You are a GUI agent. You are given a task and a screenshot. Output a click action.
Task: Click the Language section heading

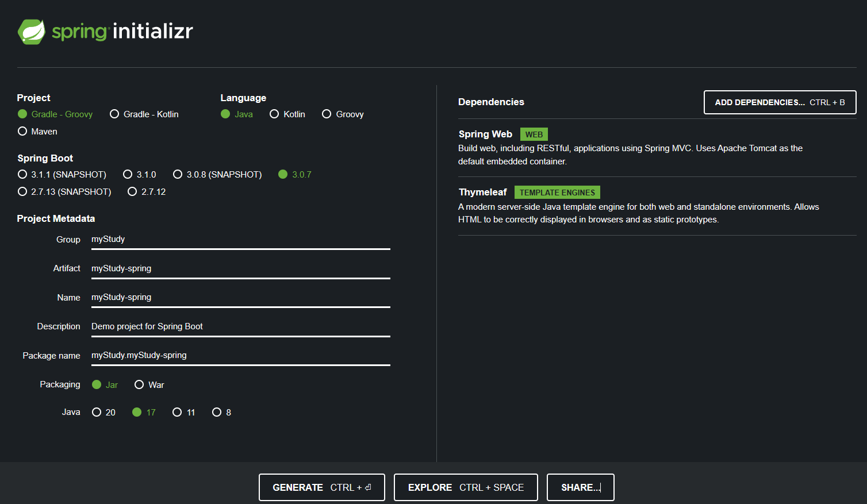coord(243,98)
